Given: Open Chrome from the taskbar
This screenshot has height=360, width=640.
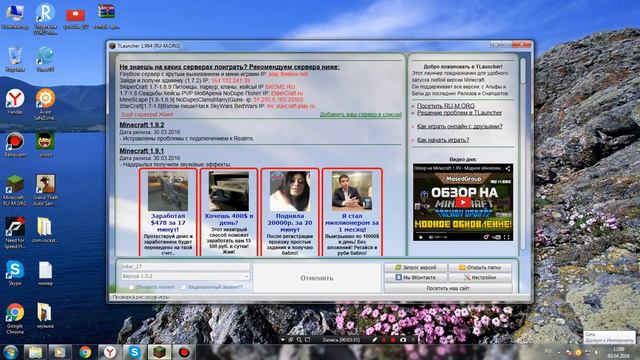Looking at the screenshot, I should point(85,352).
